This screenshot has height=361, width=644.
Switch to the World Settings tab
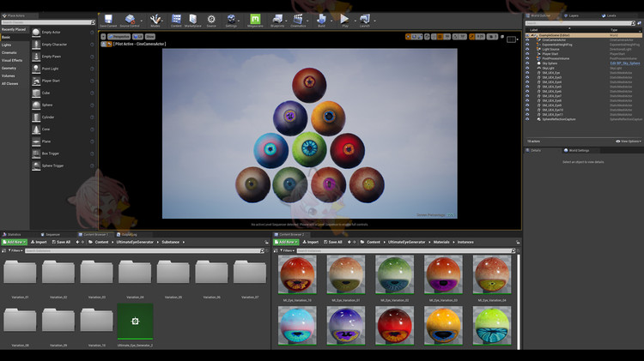click(x=577, y=151)
